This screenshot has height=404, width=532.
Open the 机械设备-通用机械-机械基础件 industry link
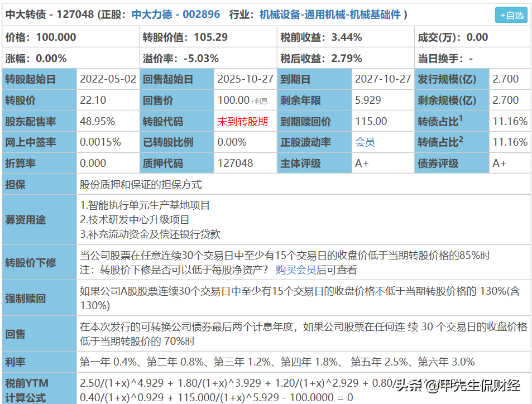coord(330,15)
